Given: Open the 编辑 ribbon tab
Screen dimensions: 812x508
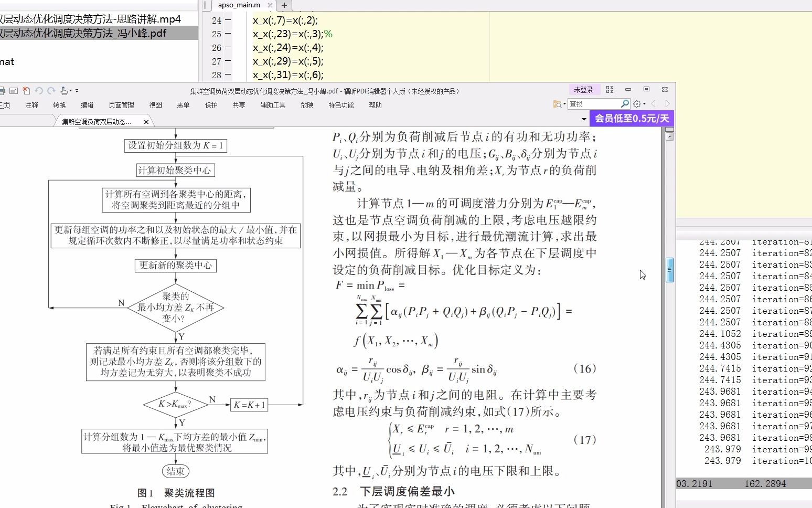Looking at the screenshot, I should tap(87, 105).
